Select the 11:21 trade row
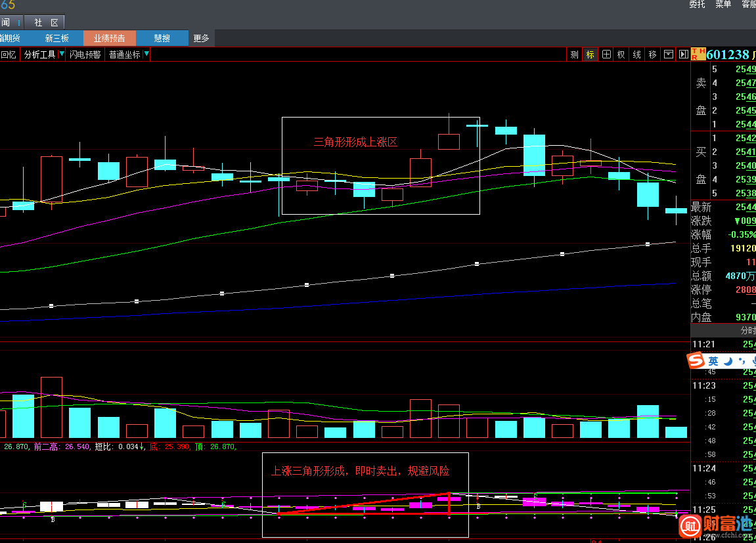This screenshot has width=756, height=543. [x=723, y=344]
